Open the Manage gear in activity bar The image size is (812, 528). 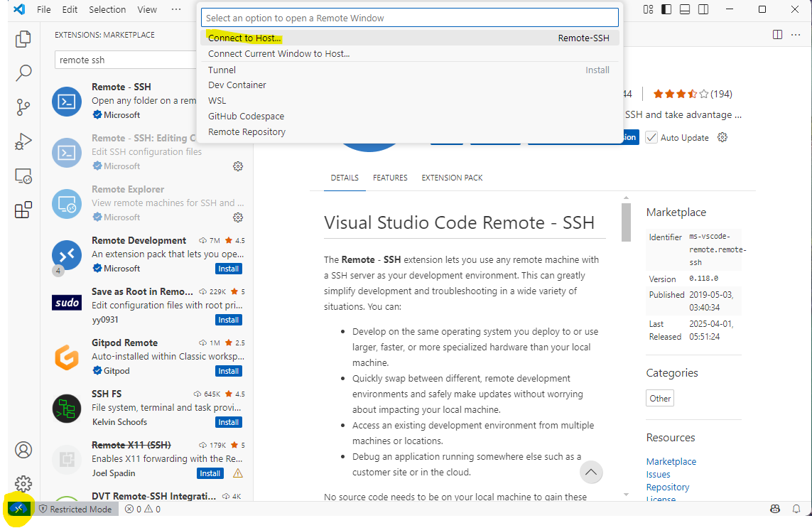(23, 484)
